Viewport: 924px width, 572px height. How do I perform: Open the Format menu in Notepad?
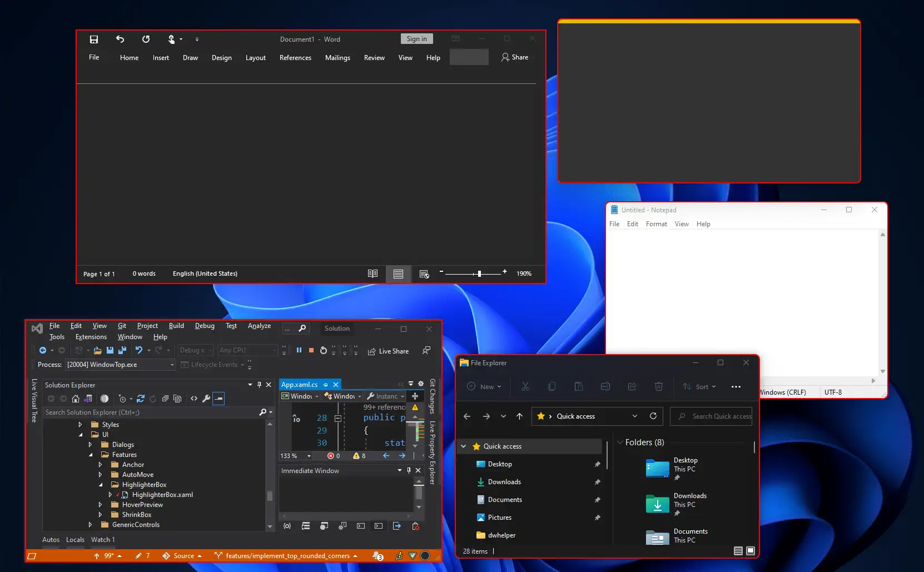(657, 224)
